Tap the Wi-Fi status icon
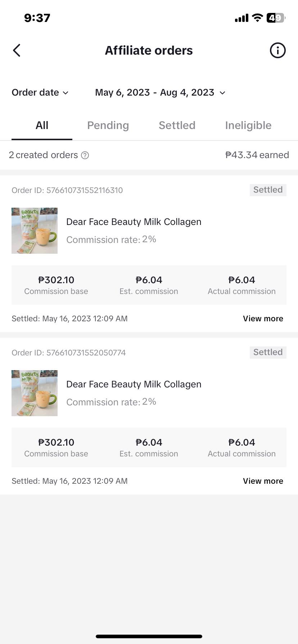This screenshot has height=644, width=298. coord(257,18)
